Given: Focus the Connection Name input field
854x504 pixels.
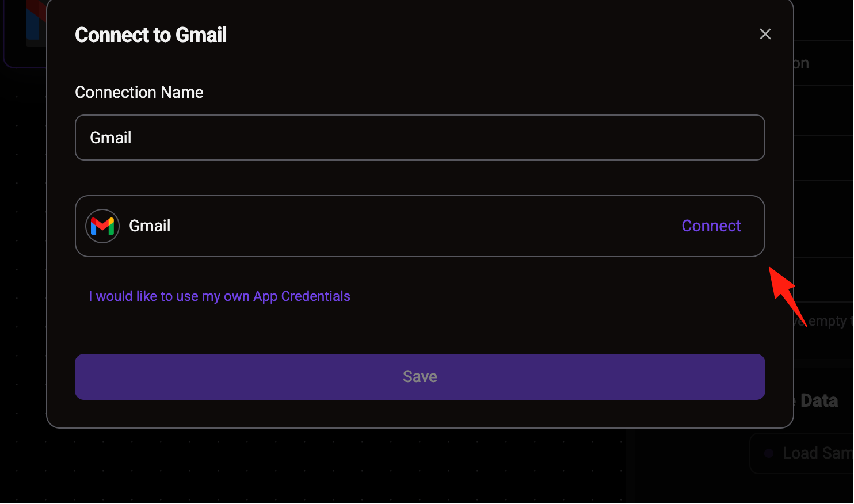Looking at the screenshot, I should (420, 138).
